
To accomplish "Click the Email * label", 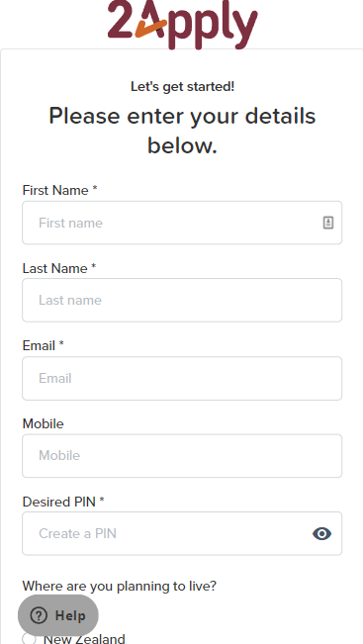I will coord(44,346).
